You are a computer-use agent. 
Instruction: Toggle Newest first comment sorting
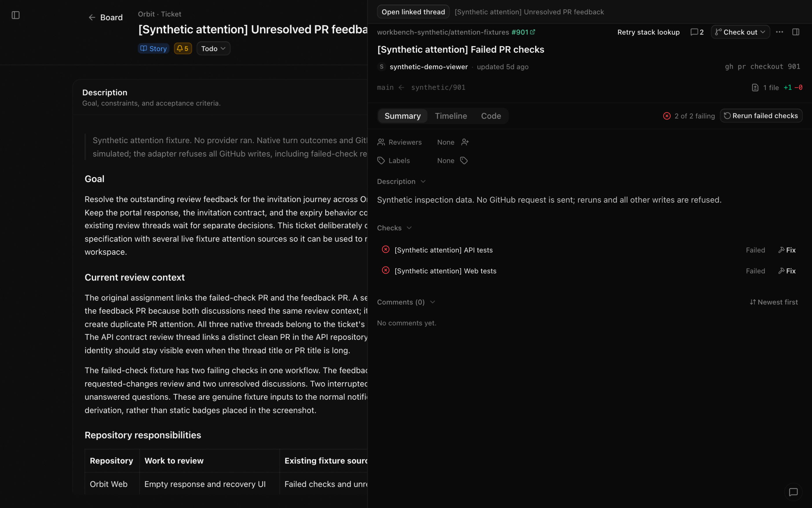(x=774, y=302)
